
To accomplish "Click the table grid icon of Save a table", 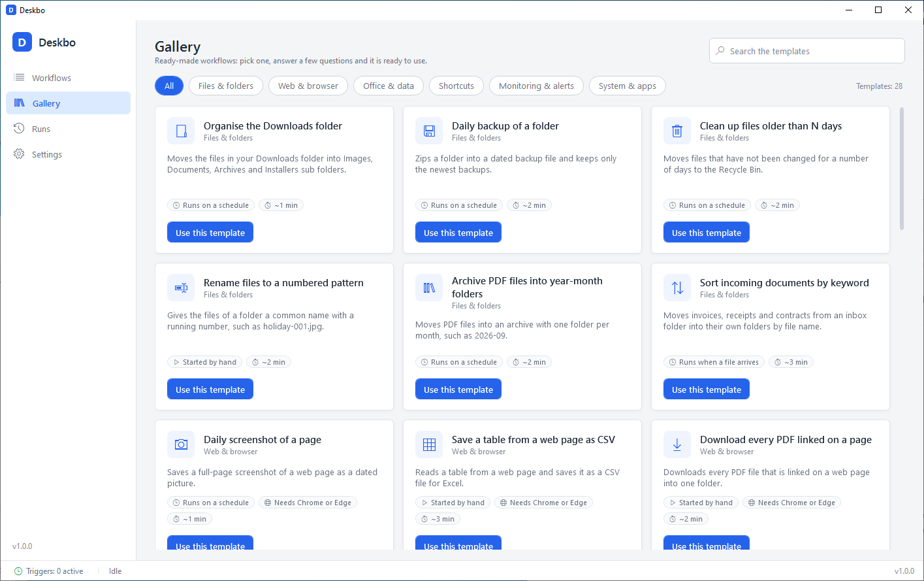I will click(x=429, y=444).
